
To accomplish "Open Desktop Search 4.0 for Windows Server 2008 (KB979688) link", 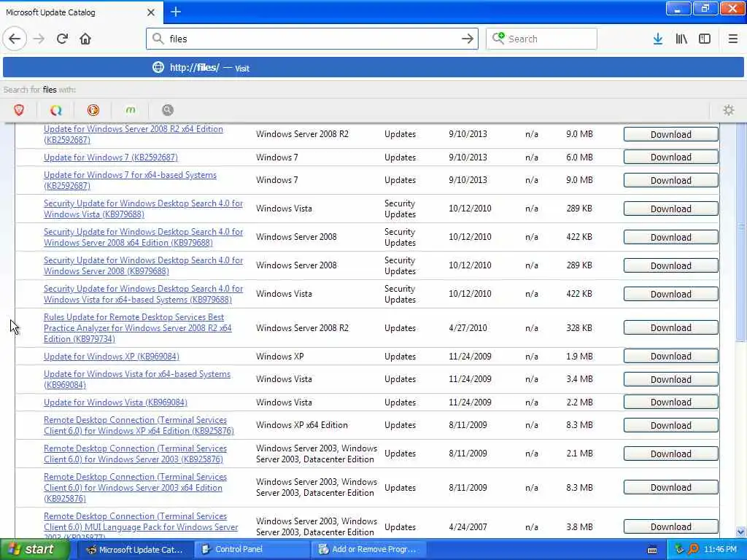I will coord(143,265).
